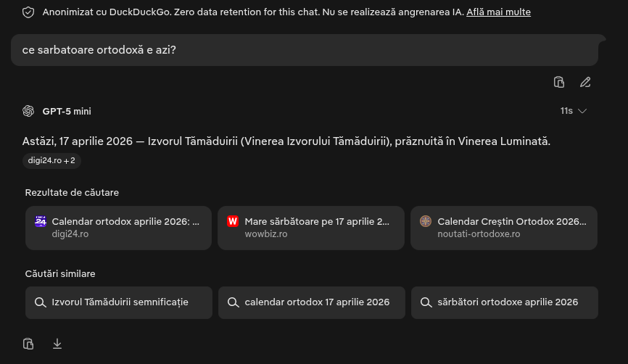This screenshot has height=364, width=628.
Task: Copy the user question text
Action: tap(559, 82)
